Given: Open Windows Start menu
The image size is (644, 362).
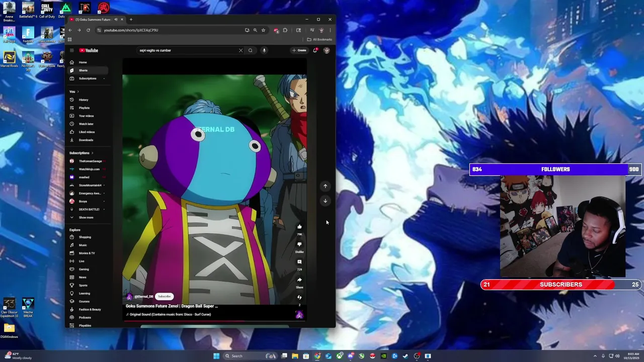Looking at the screenshot, I should click(216, 356).
